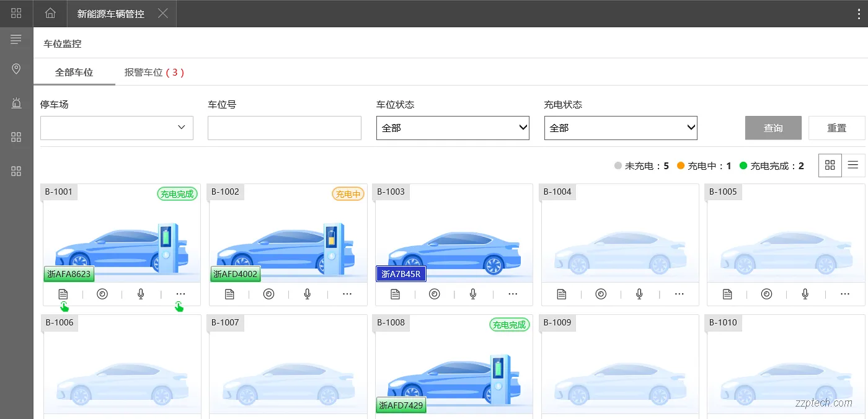Switch to list view display mode
The width and height of the screenshot is (868, 419).
pos(853,165)
